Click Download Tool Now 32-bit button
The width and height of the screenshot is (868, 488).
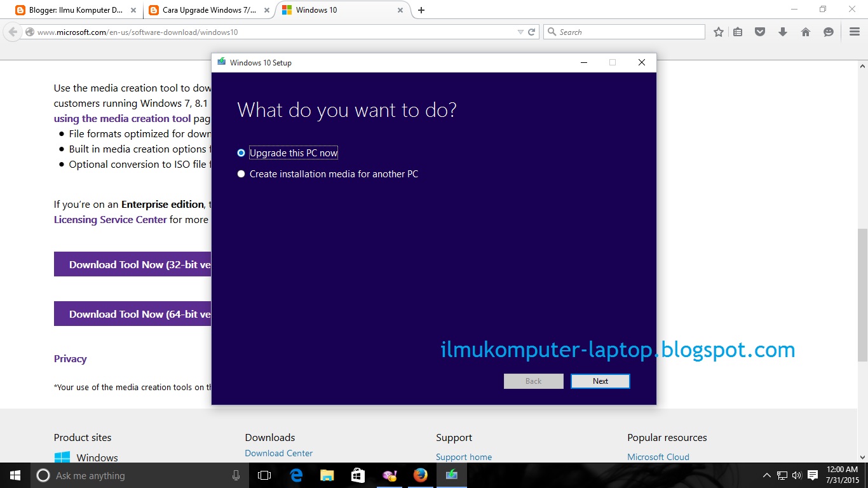coord(132,264)
